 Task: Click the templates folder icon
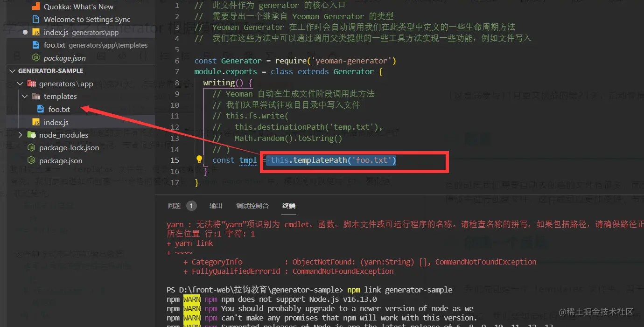point(36,97)
